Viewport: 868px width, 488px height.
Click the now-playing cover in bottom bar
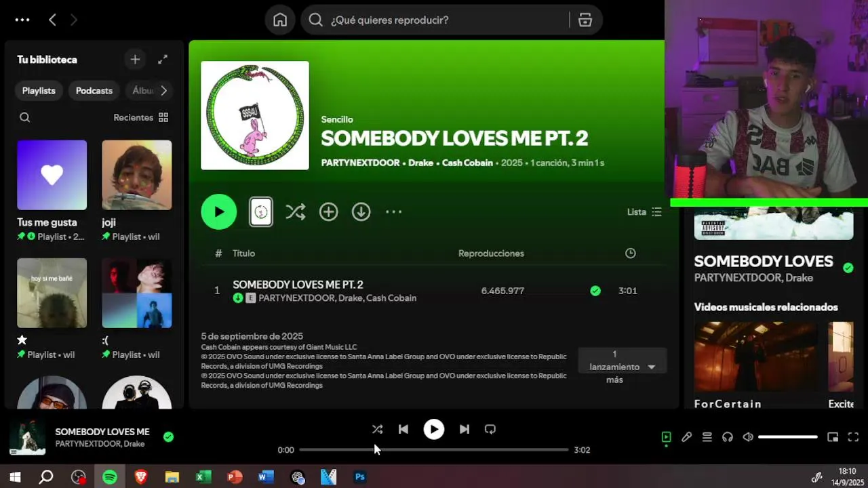[27, 437]
